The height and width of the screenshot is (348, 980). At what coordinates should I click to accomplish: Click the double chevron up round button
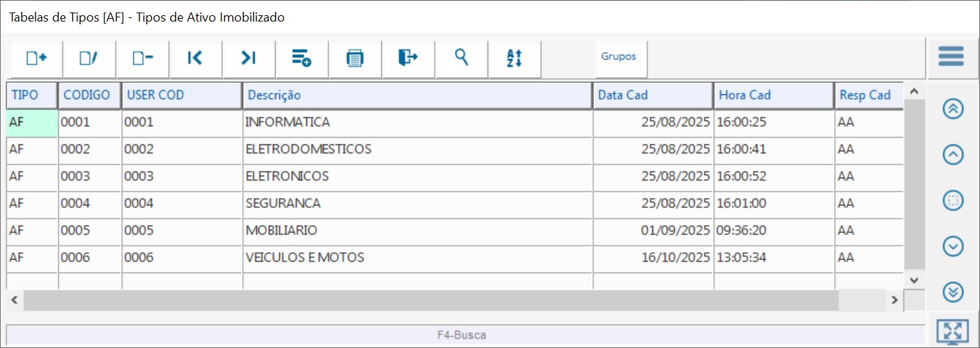(x=954, y=109)
